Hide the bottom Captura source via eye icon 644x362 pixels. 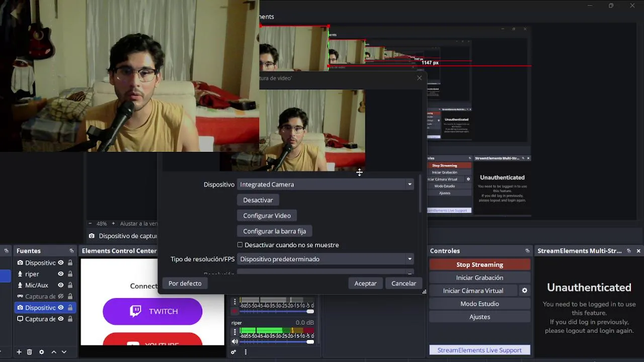pyautogui.click(x=60, y=319)
